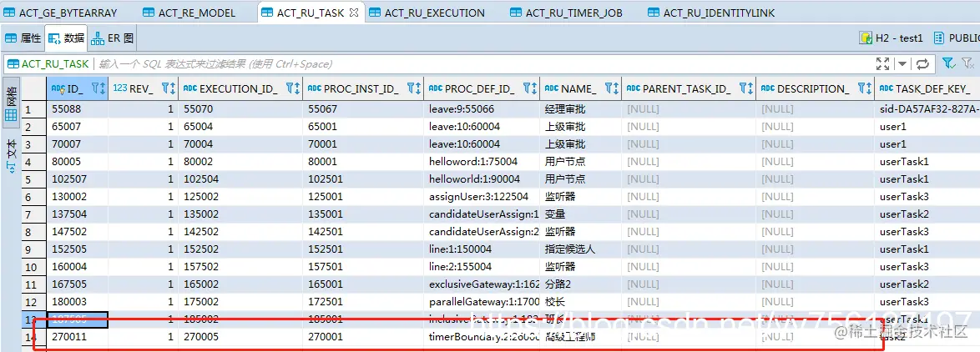Close the ACT_RU_TASK editor tab

pyautogui.click(x=353, y=13)
